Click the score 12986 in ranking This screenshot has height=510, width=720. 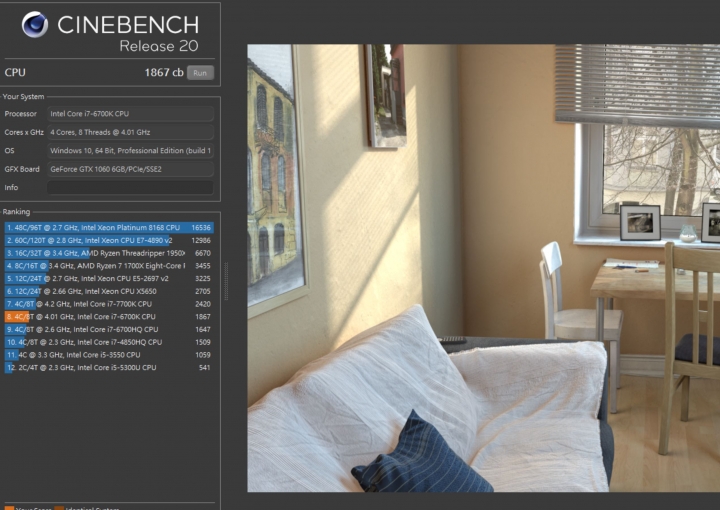coord(201,241)
